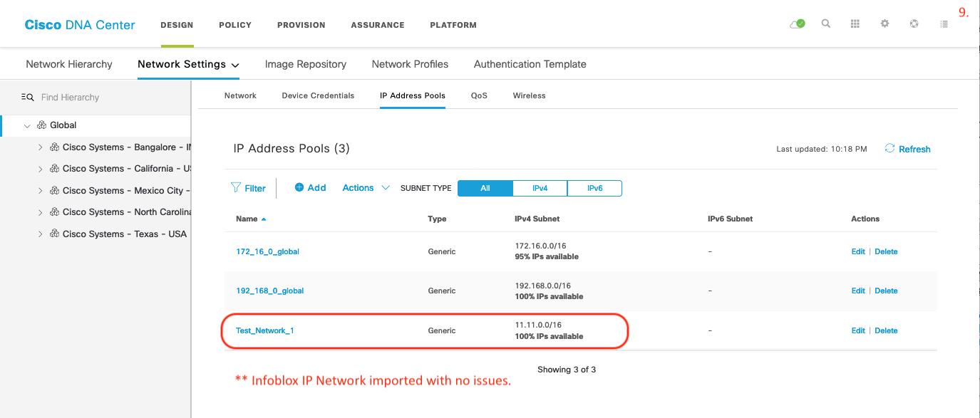Select the IPv4 subnet type filter
This screenshot has height=418, width=980.
click(540, 188)
